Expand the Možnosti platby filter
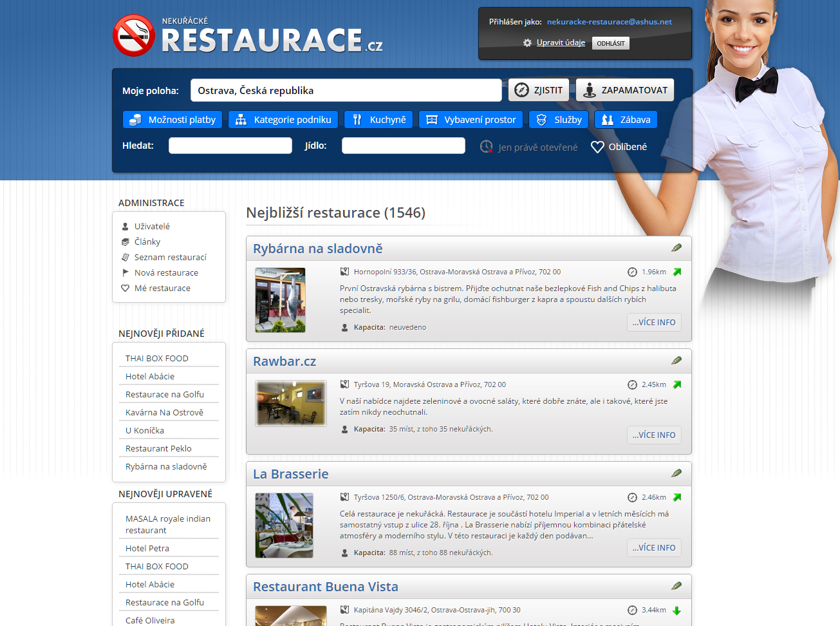Viewport: 840px width, 626px height. point(173,120)
